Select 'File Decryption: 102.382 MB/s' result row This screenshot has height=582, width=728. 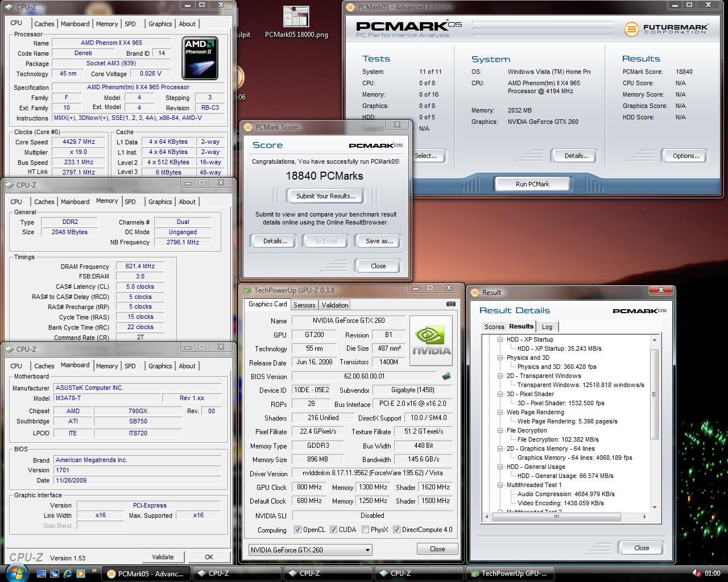tap(557, 439)
